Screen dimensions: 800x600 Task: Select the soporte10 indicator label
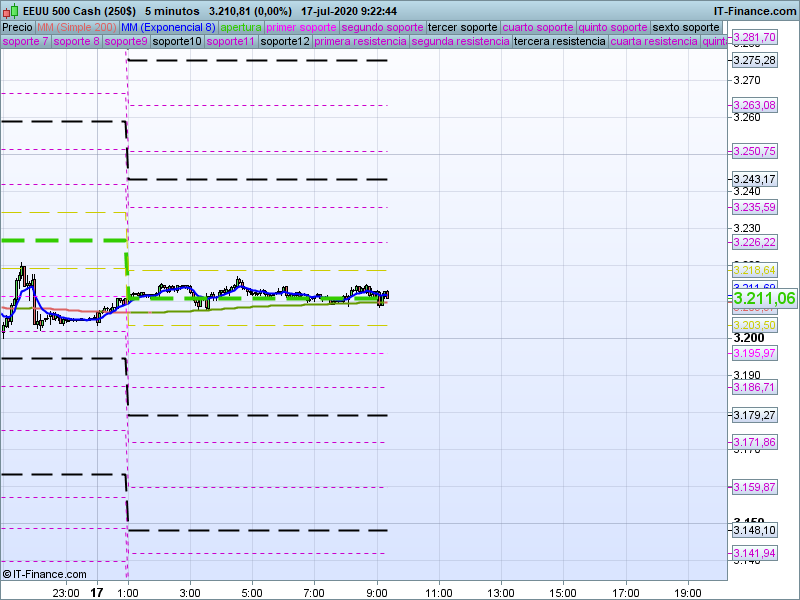(x=178, y=42)
